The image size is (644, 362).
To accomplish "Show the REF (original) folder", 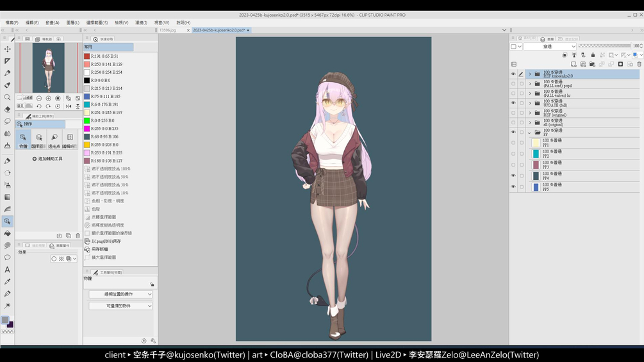I will tap(513, 113).
